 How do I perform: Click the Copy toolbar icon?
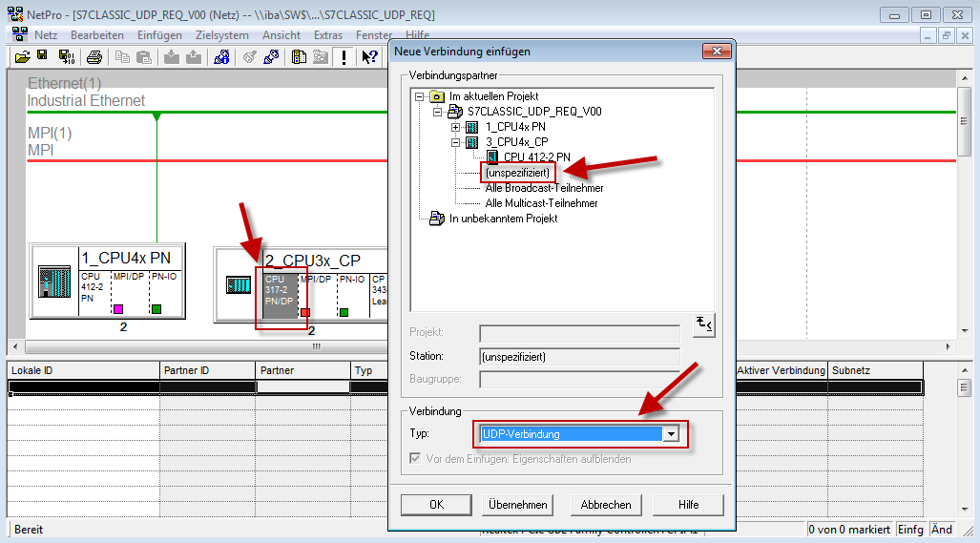pos(122,57)
